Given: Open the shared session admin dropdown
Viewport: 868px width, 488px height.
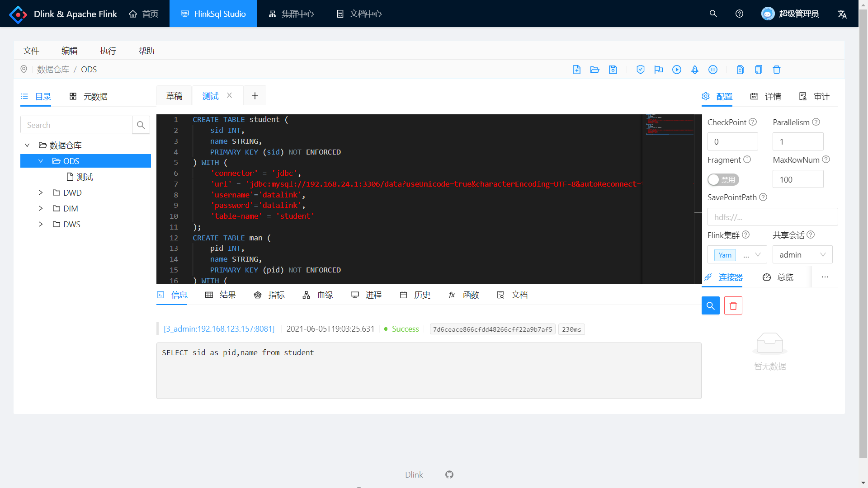Looking at the screenshot, I should click(802, 255).
